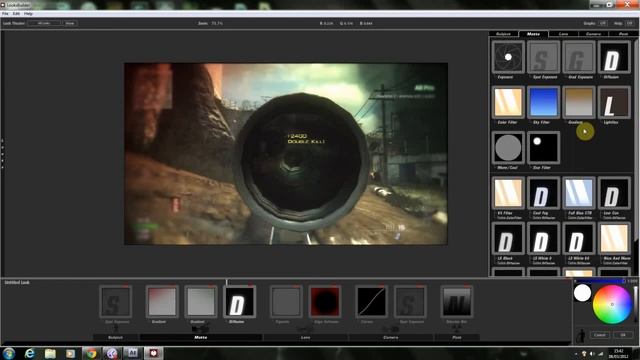Click the figure silhouette icon beside Cancel
The image size is (640, 360).
tap(581, 336)
